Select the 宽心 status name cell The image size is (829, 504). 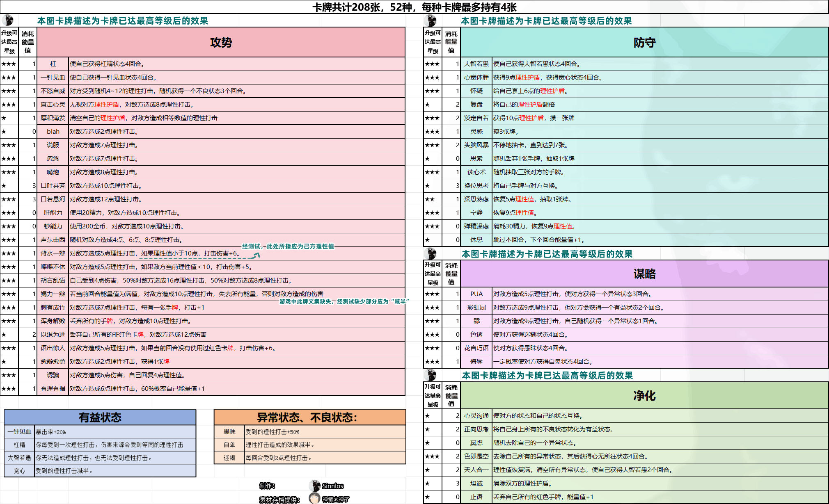coord(19,471)
